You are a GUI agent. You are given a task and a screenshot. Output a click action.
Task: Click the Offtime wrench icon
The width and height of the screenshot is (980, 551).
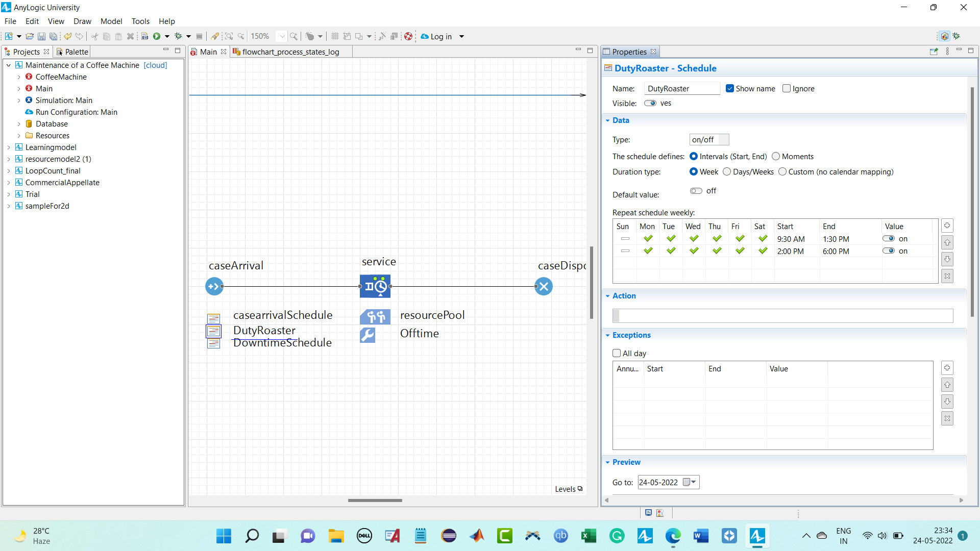click(x=367, y=335)
